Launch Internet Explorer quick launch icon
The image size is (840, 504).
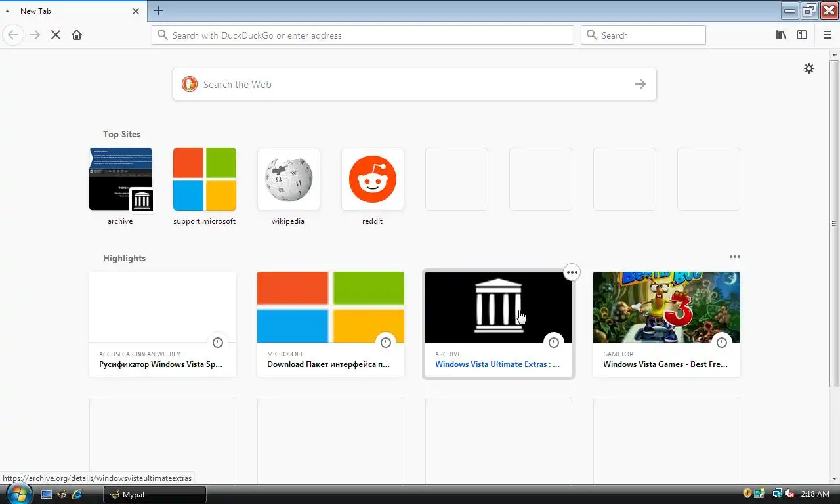(x=77, y=494)
